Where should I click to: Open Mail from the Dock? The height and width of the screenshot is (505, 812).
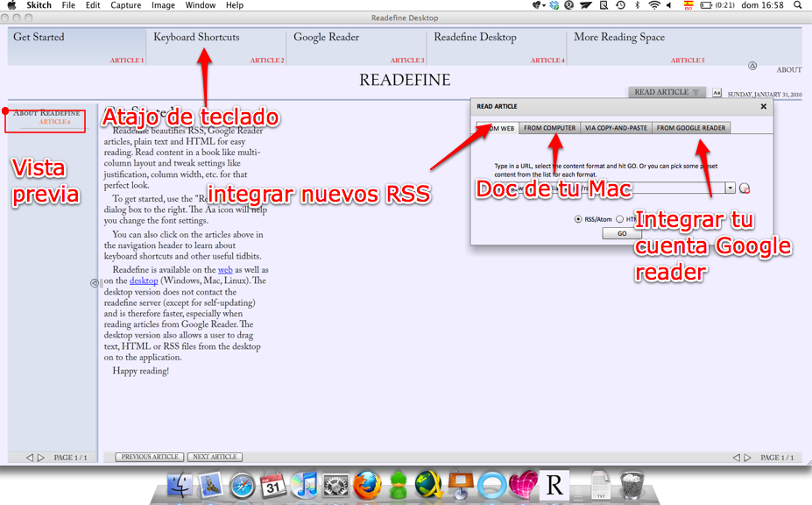(211, 486)
